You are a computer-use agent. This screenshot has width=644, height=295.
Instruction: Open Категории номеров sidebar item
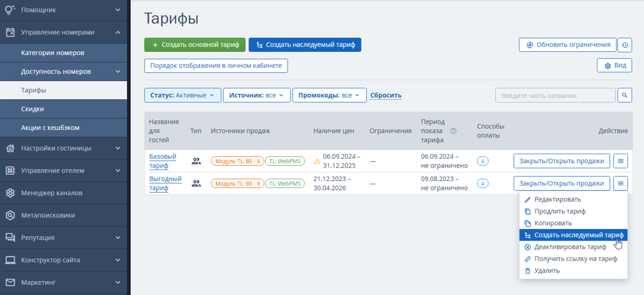click(x=63, y=53)
